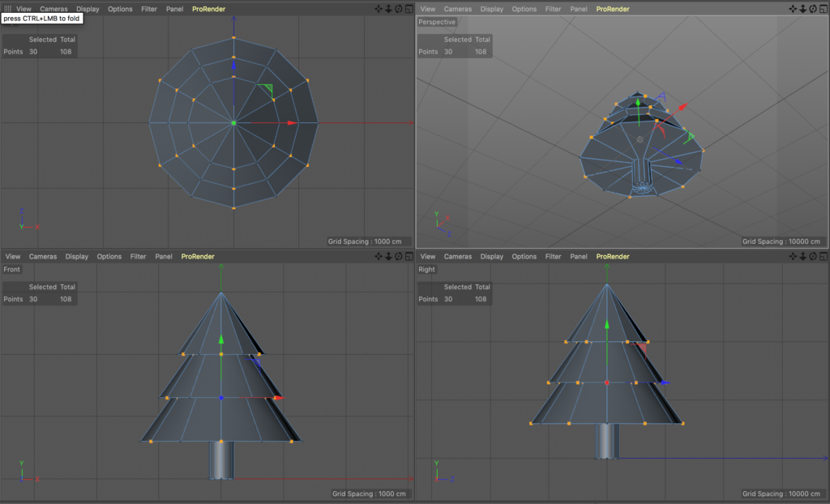Open the Filter menu in the Top viewport
This screenshot has height=504, width=830.
pos(149,9)
